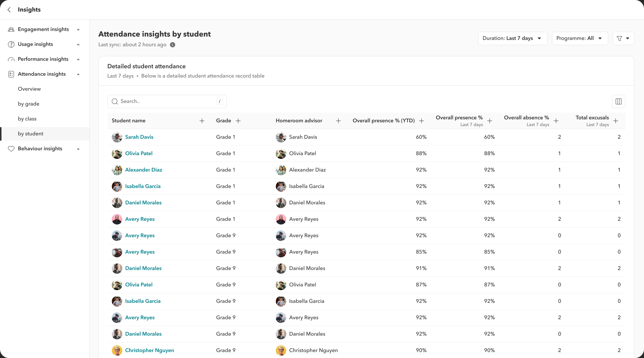
Task: Click the plus icon beside Student name
Action: click(x=202, y=121)
